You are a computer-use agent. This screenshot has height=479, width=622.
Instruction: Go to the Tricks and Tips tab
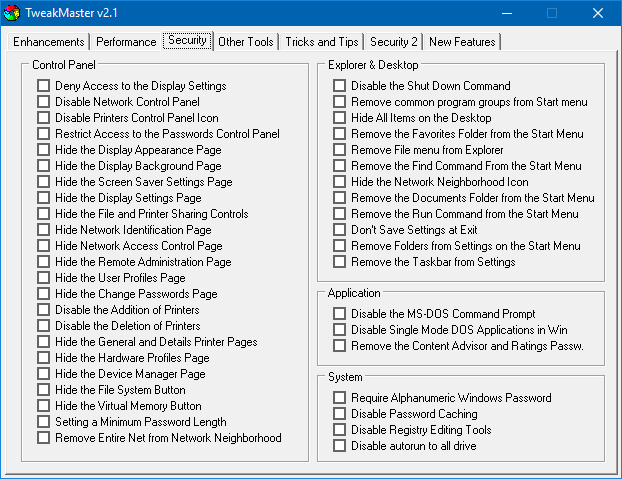tap(320, 42)
